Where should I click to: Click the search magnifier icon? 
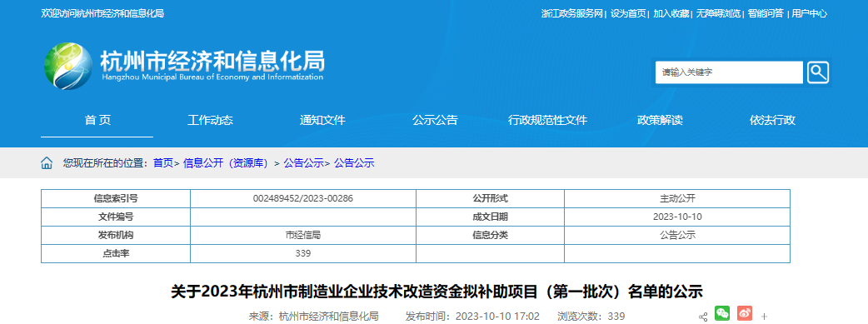818,72
